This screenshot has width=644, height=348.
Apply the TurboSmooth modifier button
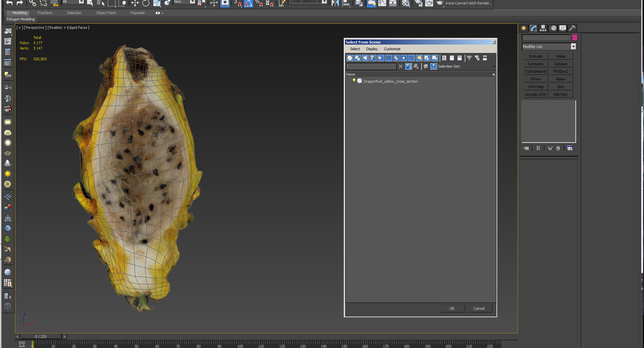[536, 71]
